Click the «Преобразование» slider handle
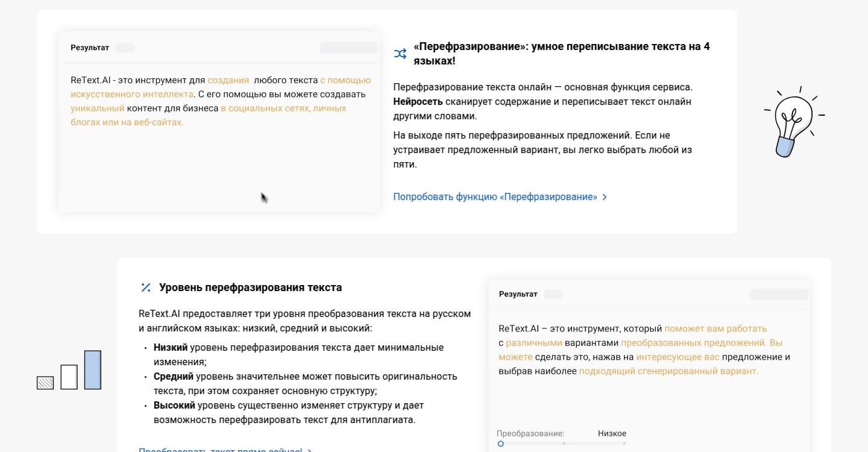The image size is (868, 452). pos(500,444)
